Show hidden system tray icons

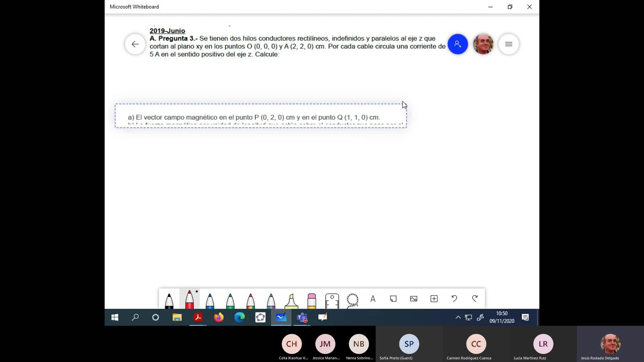click(x=458, y=317)
